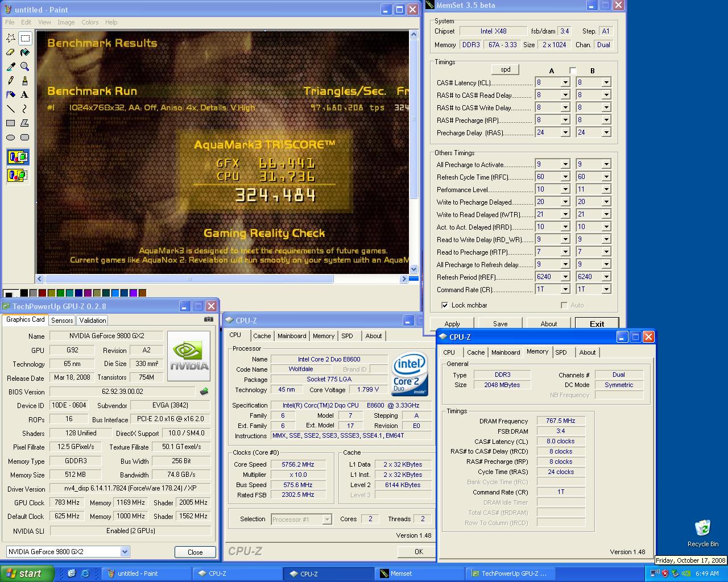Open the Recycle Bin desktop icon
The image size is (728, 582).
703,533
